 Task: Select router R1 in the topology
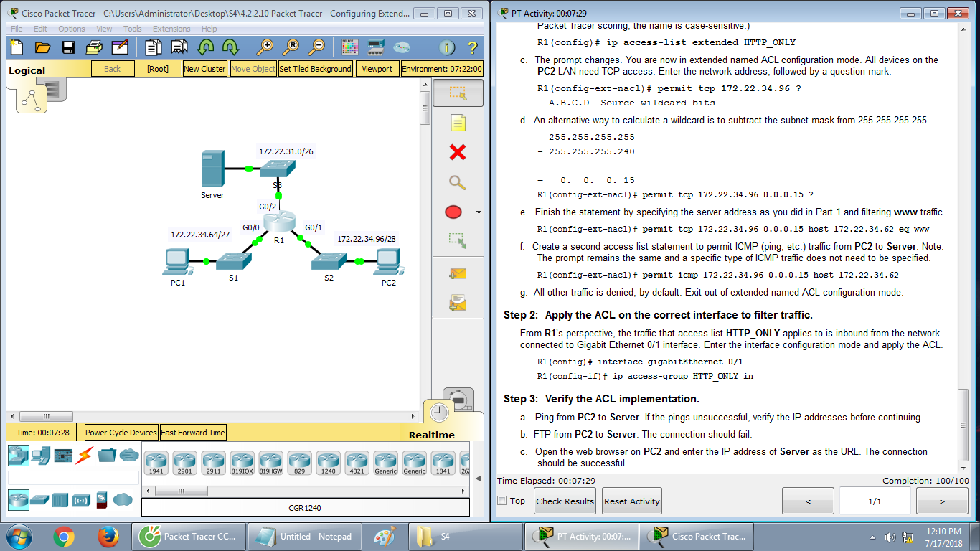279,223
